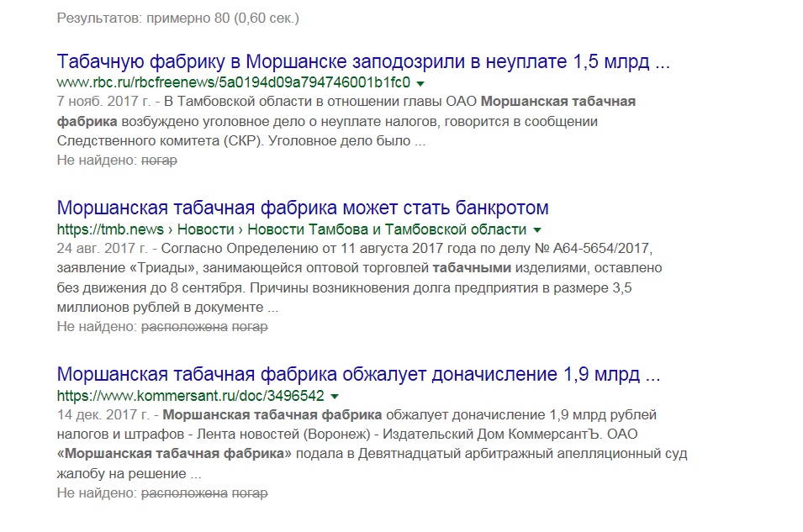Click the struck-through word 'погар' under RBC result
The height and width of the screenshot is (532, 803).
pos(159,161)
